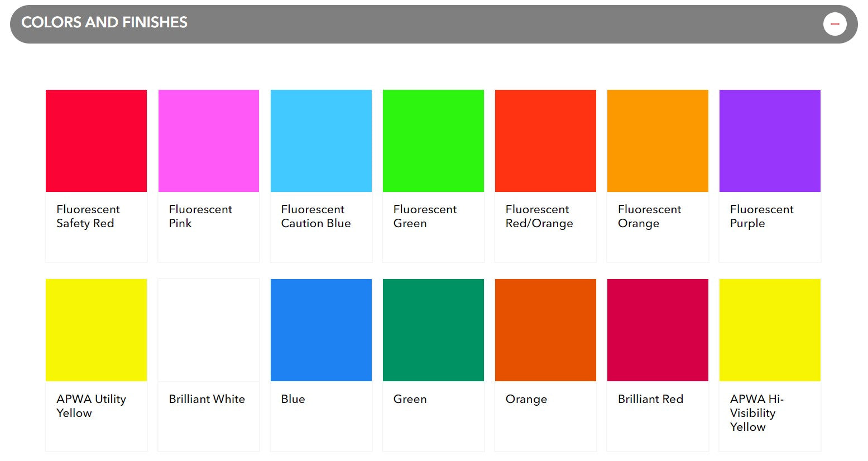This screenshot has height=461, width=868.
Task: Collapse the Colors and Finishes section
Action: (835, 24)
